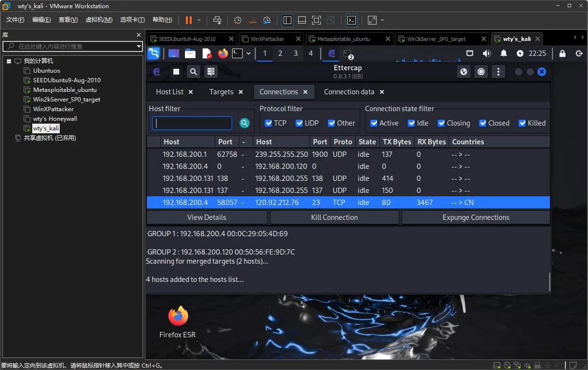Switch to the Connection data tab
588x370 pixels.
click(349, 92)
